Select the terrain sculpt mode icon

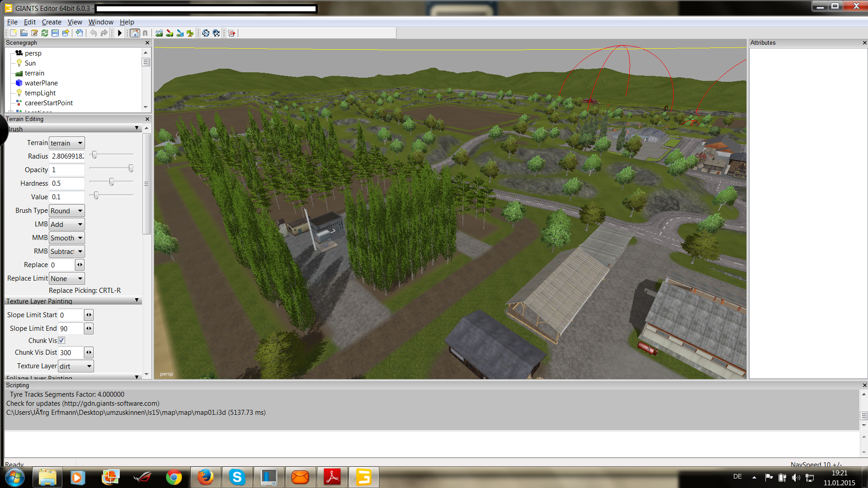coord(159,33)
